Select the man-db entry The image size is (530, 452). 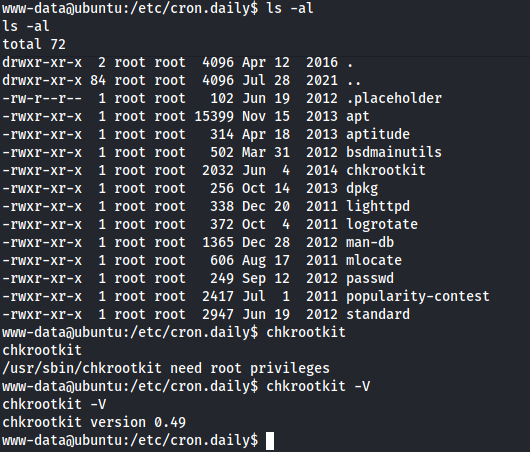click(x=370, y=242)
